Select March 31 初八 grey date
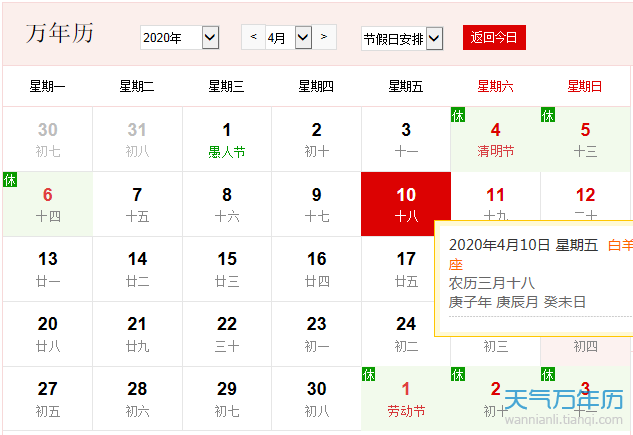 (x=137, y=139)
